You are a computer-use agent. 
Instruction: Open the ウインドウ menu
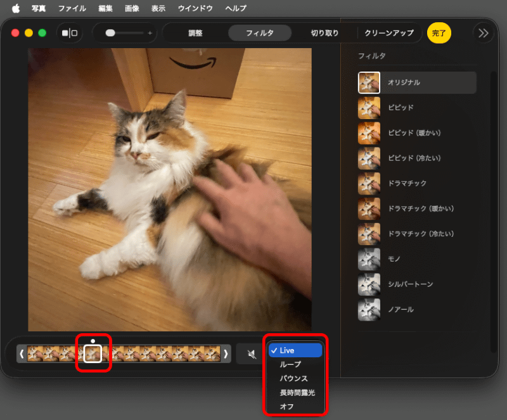(x=195, y=8)
